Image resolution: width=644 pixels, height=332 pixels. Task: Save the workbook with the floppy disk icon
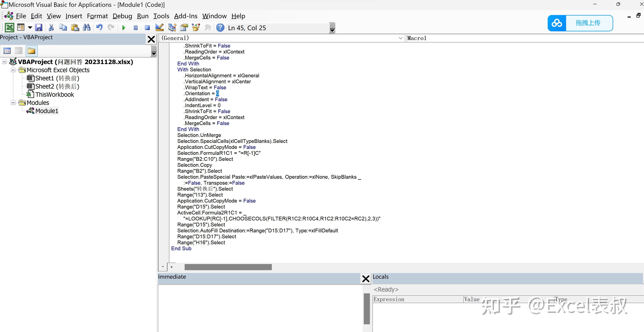(x=39, y=27)
